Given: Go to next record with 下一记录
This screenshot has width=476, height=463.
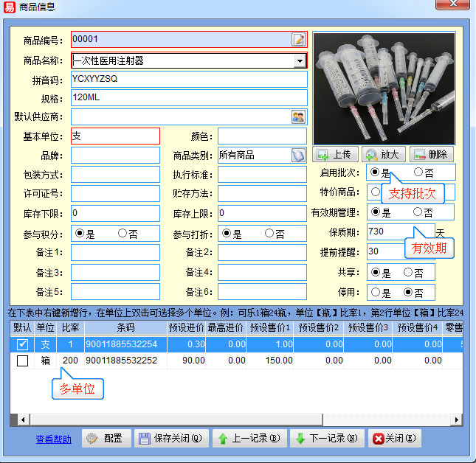Looking at the screenshot, I should pyautogui.click(x=326, y=438).
